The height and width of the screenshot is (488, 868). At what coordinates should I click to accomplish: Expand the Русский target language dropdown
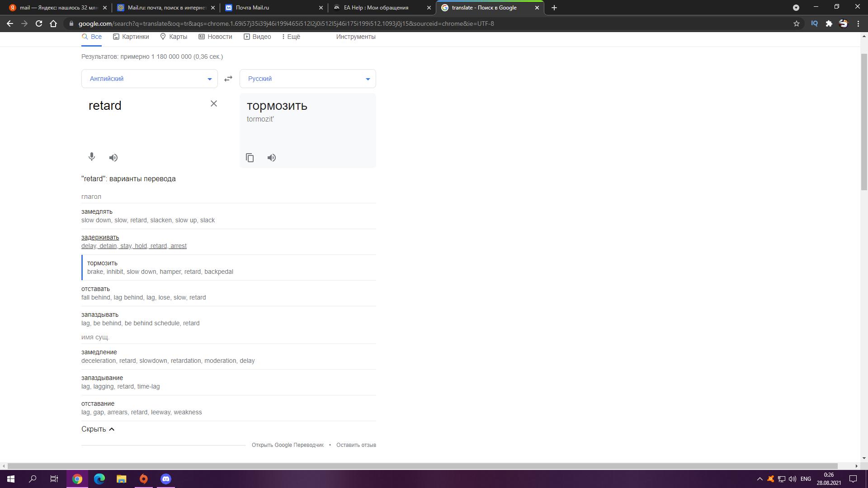point(308,79)
